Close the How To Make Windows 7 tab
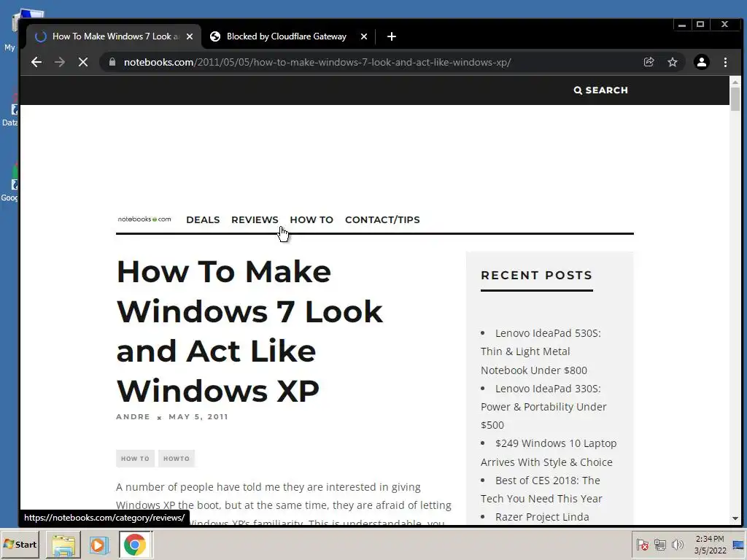 click(x=190, y=36)
